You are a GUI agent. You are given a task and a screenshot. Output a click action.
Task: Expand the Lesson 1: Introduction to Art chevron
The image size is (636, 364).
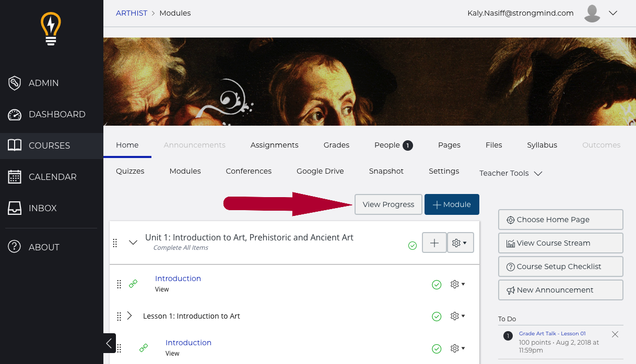[129, 316]
